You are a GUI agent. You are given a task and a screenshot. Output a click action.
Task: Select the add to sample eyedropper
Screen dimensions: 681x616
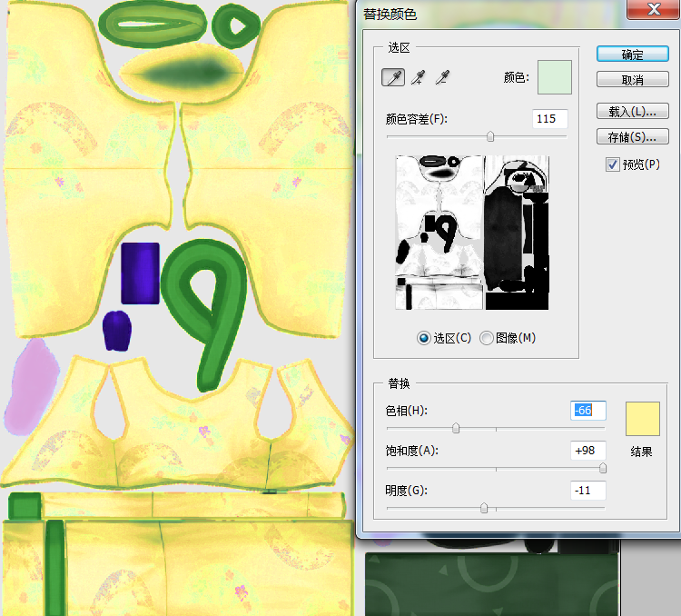(x=419, y=78)
